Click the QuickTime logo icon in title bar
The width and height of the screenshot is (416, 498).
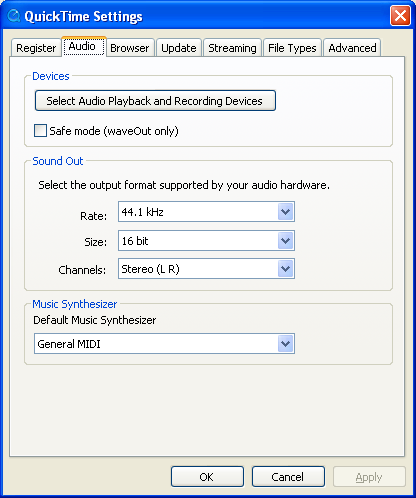(14, 16)
